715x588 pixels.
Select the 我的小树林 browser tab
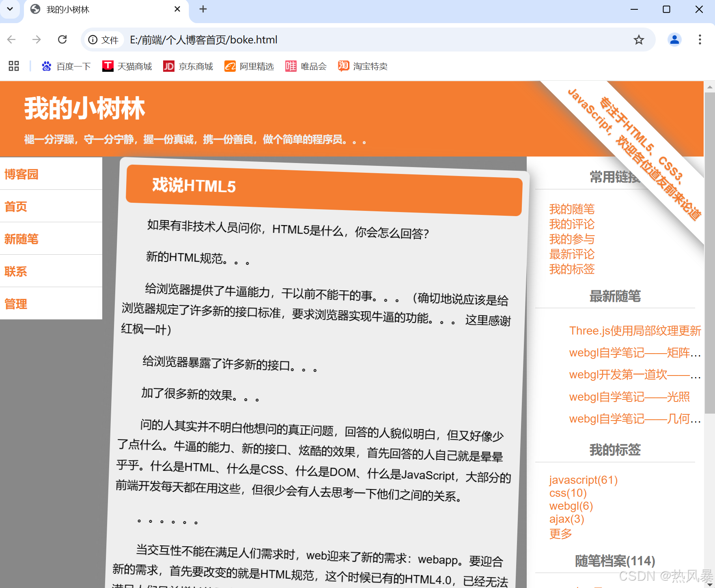tap(106, 9)
